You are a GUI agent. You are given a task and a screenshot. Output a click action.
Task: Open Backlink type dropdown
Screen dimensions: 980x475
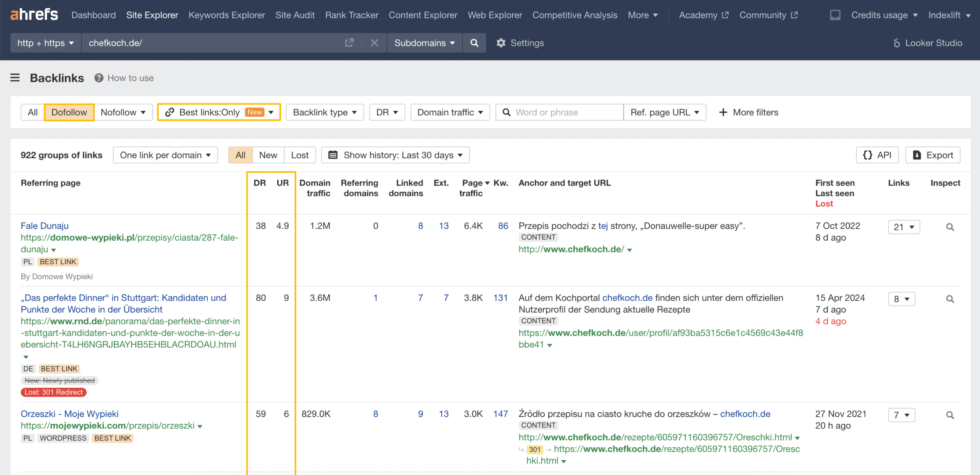[x=325, y=112]
